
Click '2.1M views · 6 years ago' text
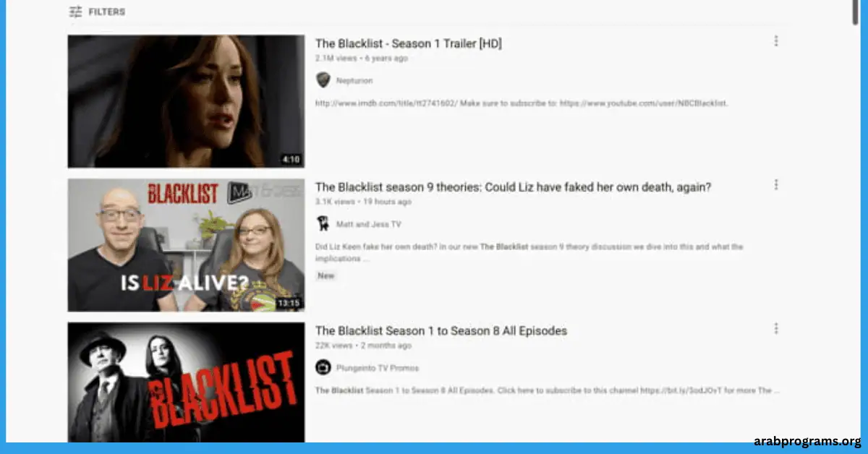point(362,58)
